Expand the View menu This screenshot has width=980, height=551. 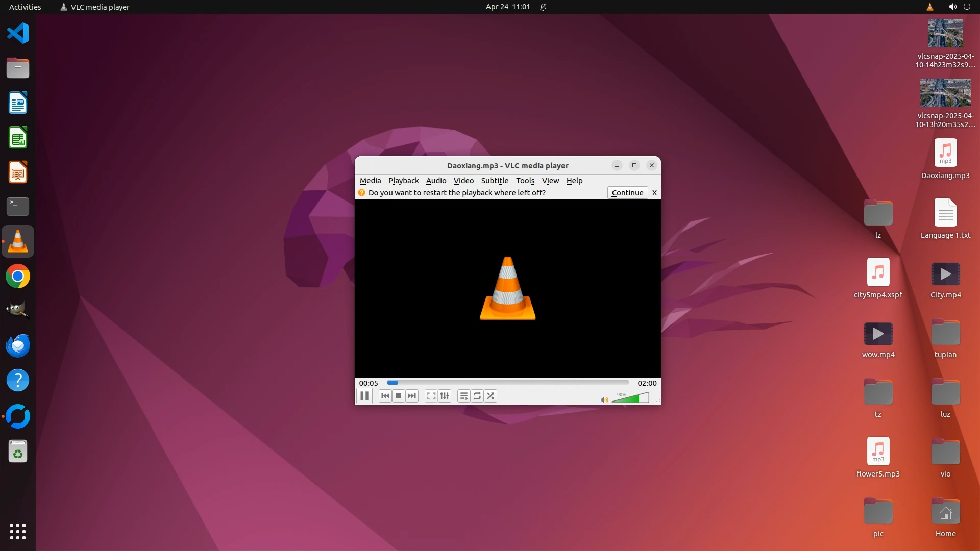point(550,181)
